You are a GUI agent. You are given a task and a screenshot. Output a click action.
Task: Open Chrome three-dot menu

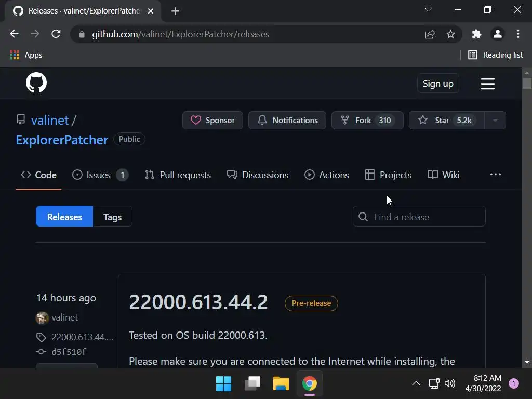pyautogui.click(x=518, y=34)
